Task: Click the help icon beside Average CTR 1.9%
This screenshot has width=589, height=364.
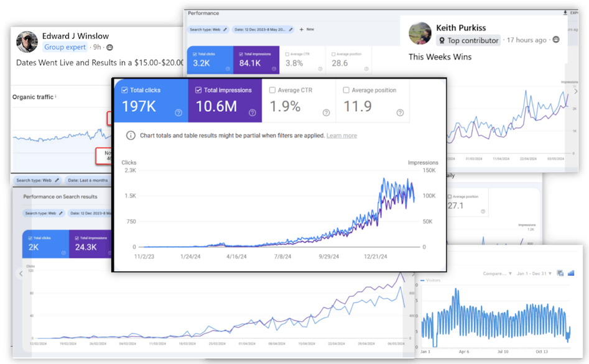Action: coord(326,112)
